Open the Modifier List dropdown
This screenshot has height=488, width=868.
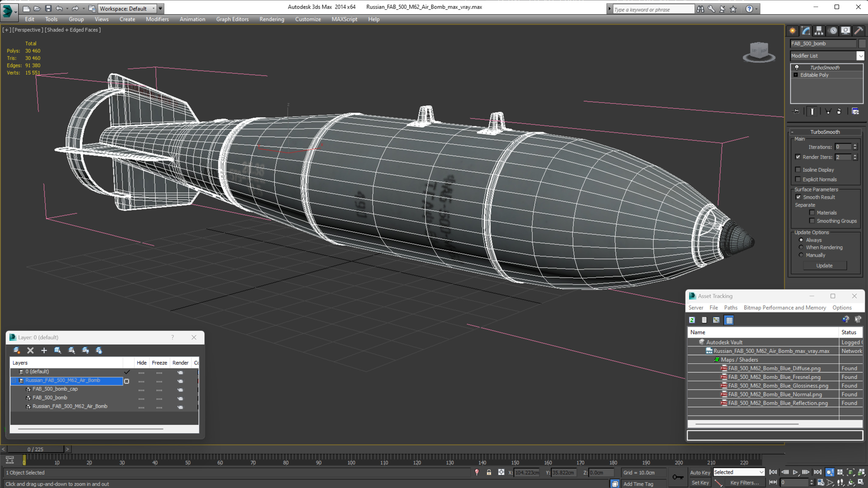point(861,56)
